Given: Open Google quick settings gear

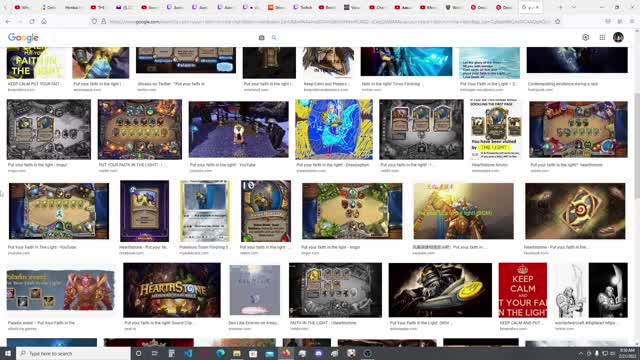Looking at the screenshot, I should (585, 37).
